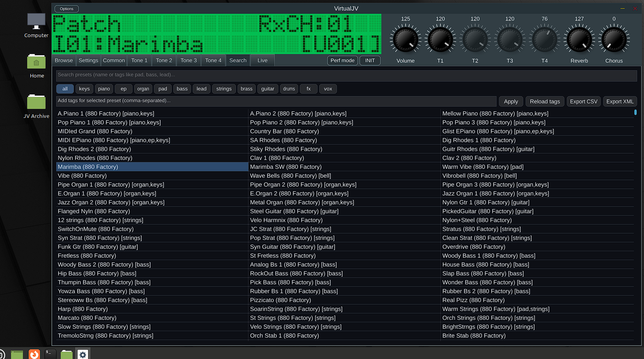Viewport: 644px width, 359px height.
Task: Toggle Perf mode button
Action: [342, 60]
